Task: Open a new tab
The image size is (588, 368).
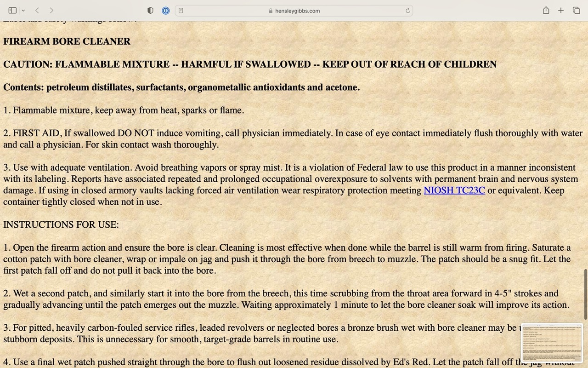Action: [561, 11]
